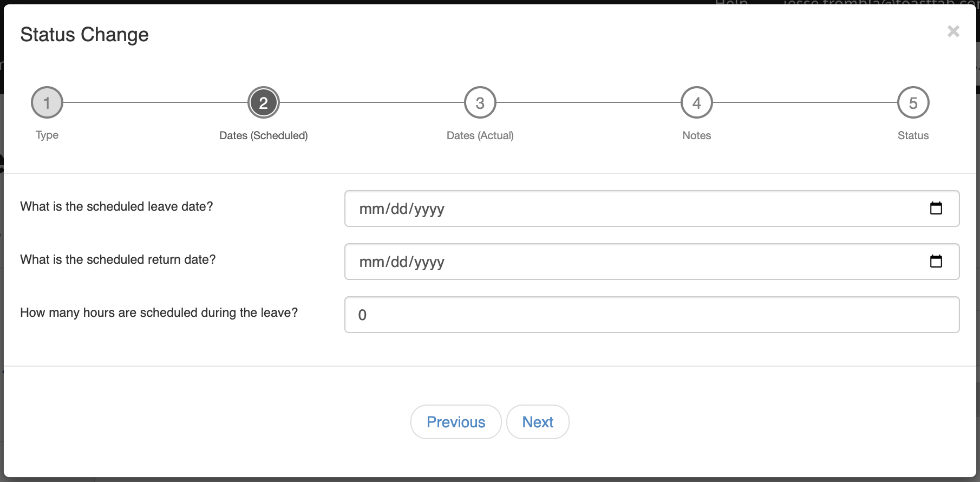Viewport: 980px width, 482px height.
Task: Focus the scheduled return date field
Action: click(623, 262)
